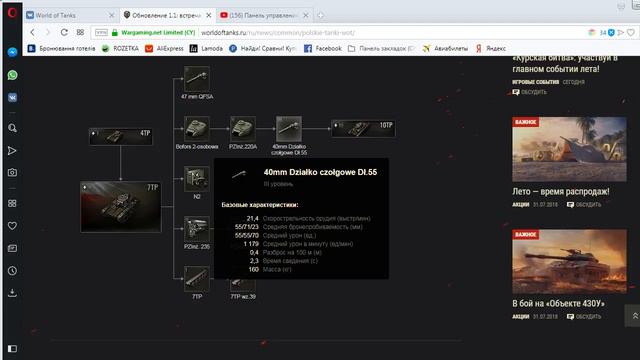Open ROZETKA bookmark

(120, 49)
